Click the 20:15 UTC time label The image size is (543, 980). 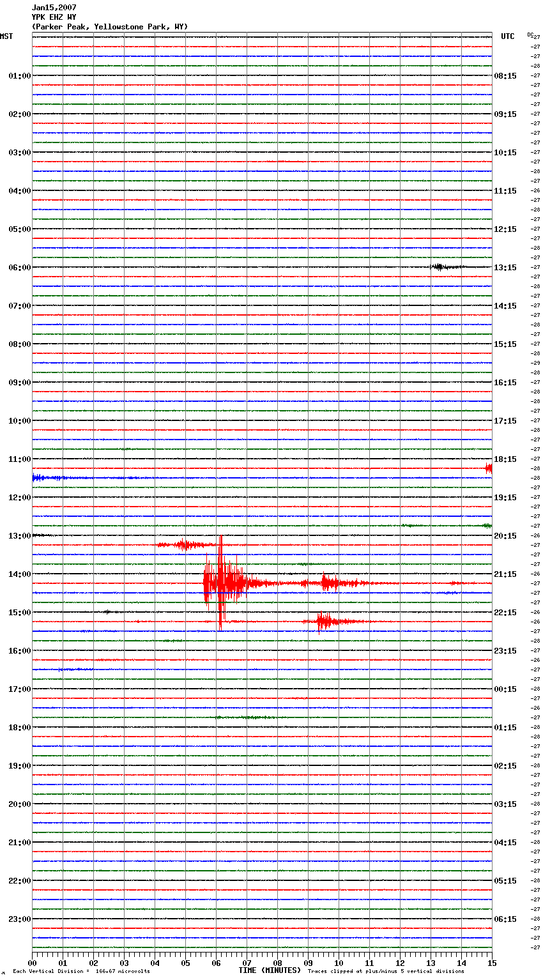coord(505,536)
